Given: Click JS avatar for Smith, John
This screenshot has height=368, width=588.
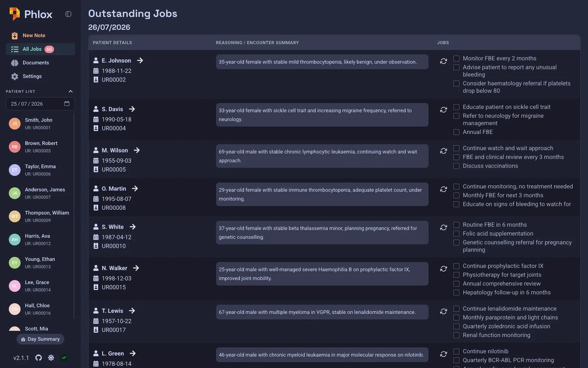Looking at the screenshot, I should (15, 124).
